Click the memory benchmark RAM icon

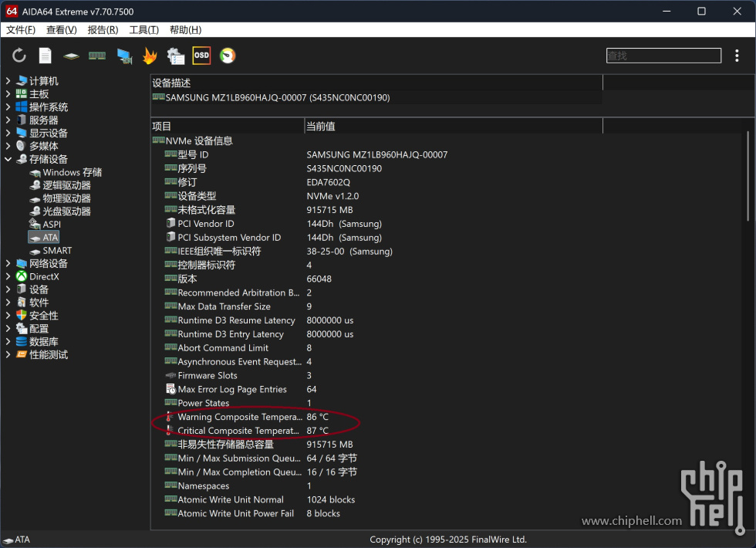(97, 56)
